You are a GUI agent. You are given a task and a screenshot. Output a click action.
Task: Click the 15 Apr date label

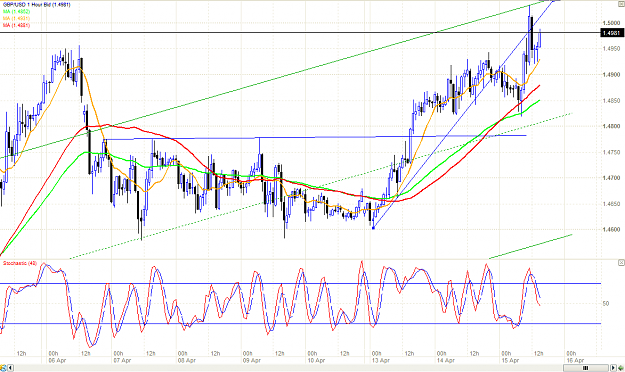(x=510, y=360)
